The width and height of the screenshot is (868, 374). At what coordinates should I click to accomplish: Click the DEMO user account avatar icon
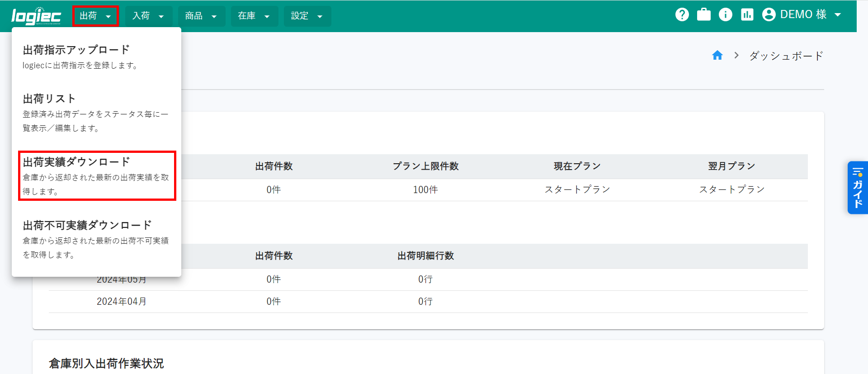(769, 14)
